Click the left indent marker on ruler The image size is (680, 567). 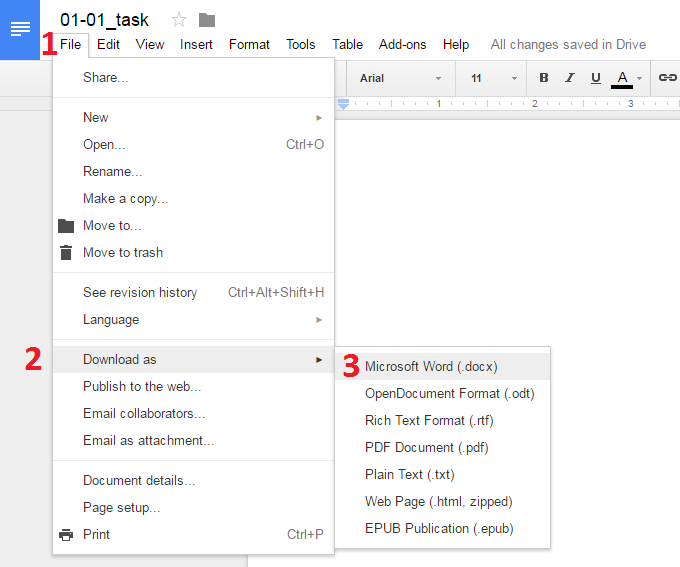(x=343, y=104)
